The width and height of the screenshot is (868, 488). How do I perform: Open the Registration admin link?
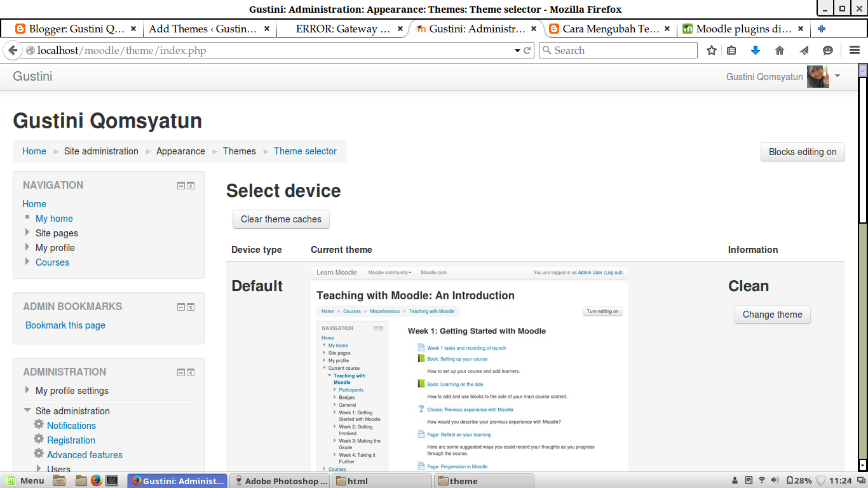pos(71,440)
